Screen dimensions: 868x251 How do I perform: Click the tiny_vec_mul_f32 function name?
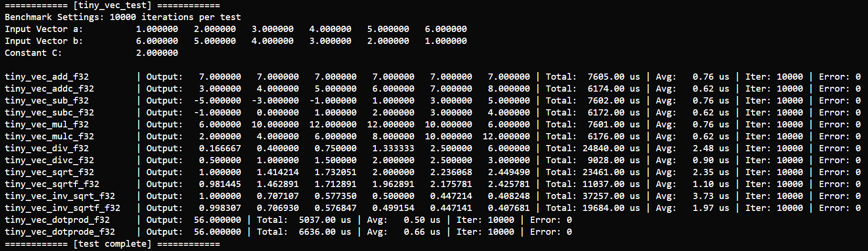click(47, 125)
